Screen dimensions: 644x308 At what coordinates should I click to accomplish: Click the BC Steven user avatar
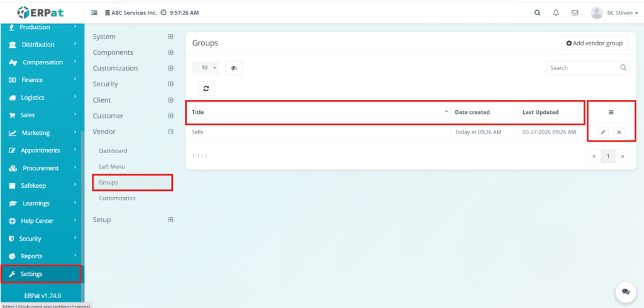[x=597, y=13]
